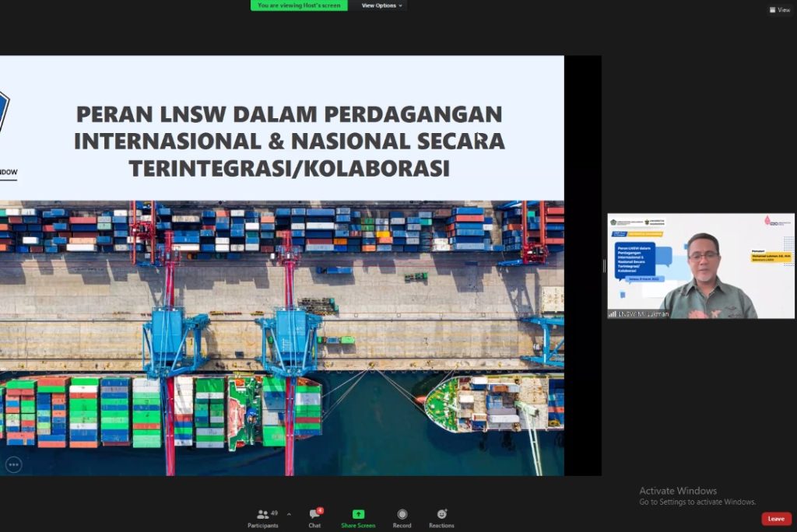The width and height of the screenshot is (797, 532).
Task: Select the participant count label showing 49
Action: [274, 513]
